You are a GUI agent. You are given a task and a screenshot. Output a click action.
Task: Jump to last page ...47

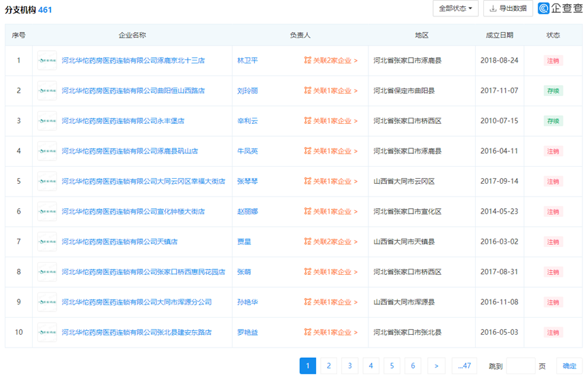(x=464, y=366)
